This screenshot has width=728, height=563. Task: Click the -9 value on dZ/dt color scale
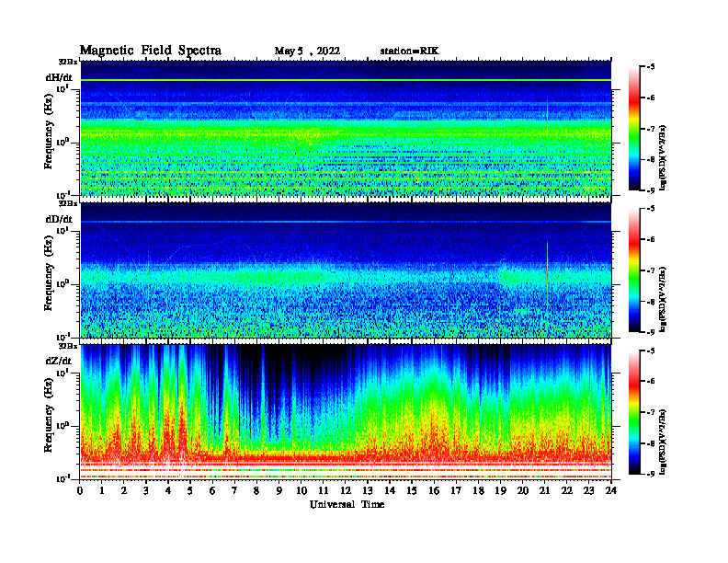(x=652, y=474)
